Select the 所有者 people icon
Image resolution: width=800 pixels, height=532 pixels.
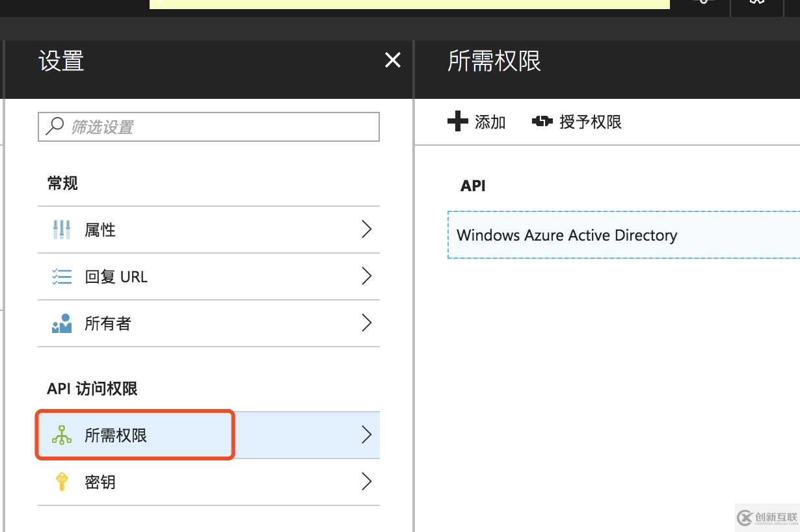[61, 323]
